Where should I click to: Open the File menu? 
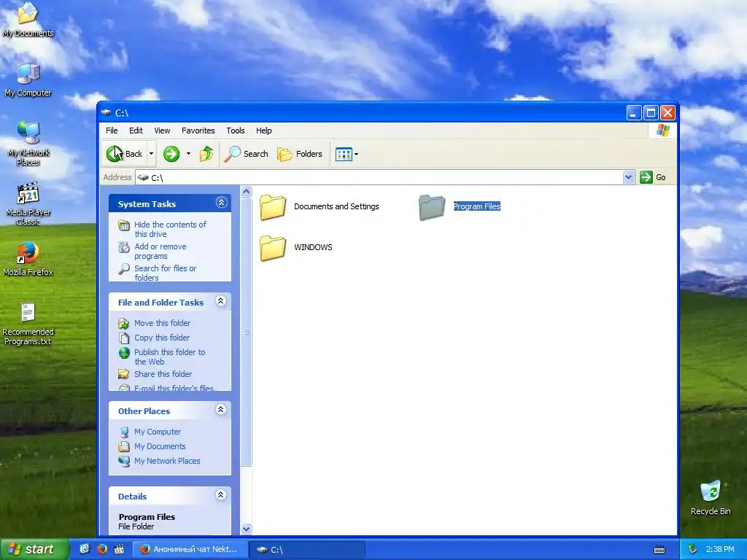point(112,131)
